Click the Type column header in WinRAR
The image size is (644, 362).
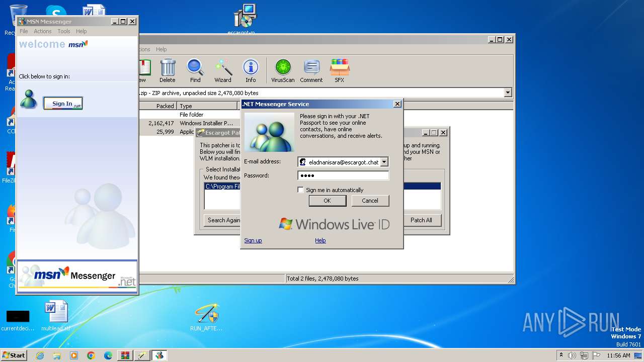click(x=207, y=106)
